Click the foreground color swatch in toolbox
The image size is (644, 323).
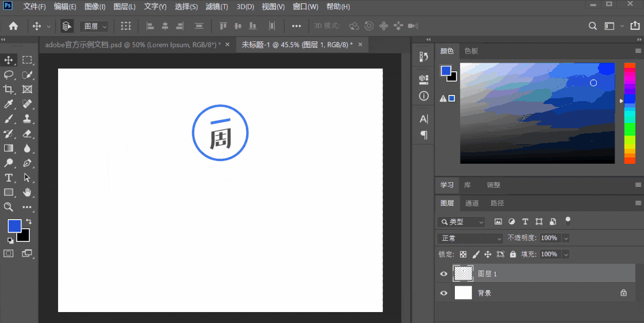pos(14,226)
